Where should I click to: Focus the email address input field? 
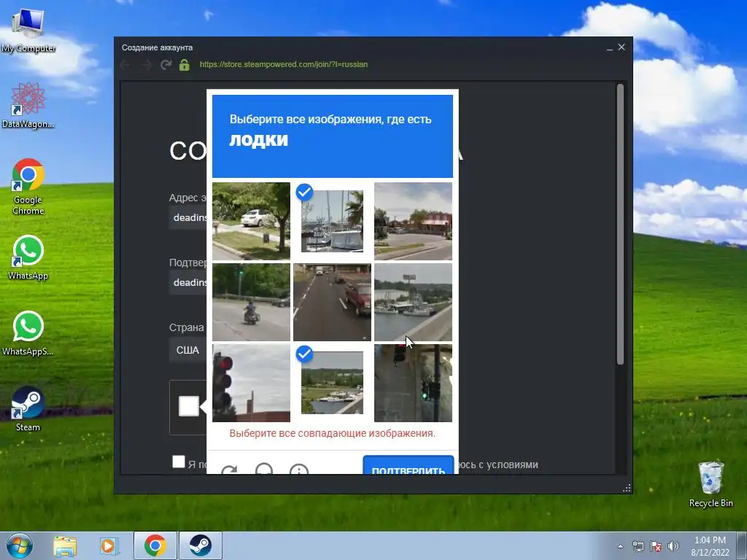[188, 217]
